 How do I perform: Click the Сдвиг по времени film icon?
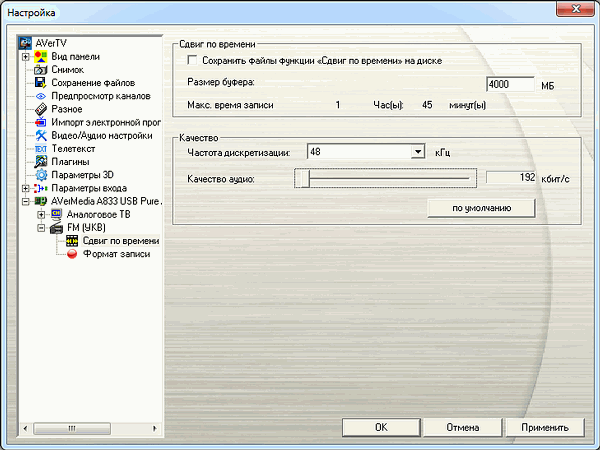click(x=72, y=241)
